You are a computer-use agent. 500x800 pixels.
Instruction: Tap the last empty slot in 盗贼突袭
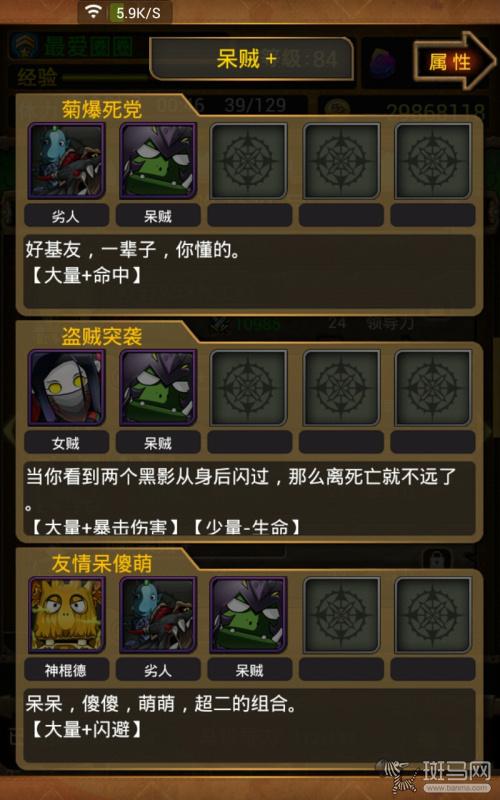click(433, 388)
